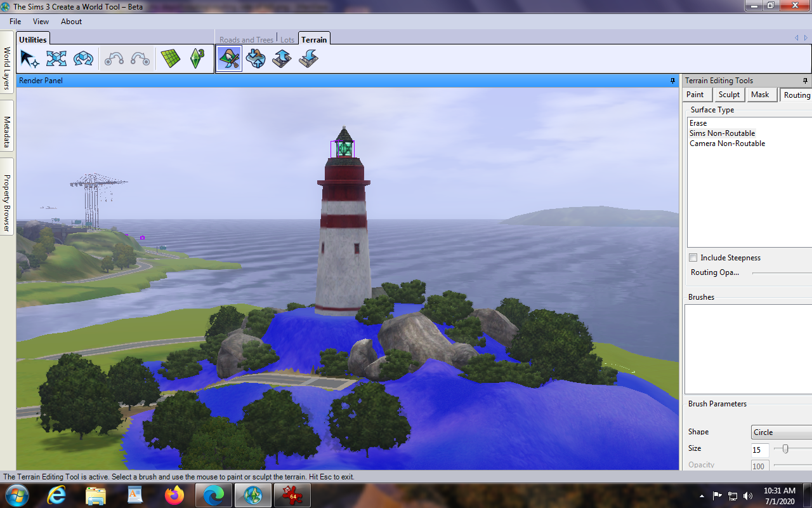The image size is (812, 508).
Task: Show hidden tray icons arrow
Action: [x=702, y=496]
